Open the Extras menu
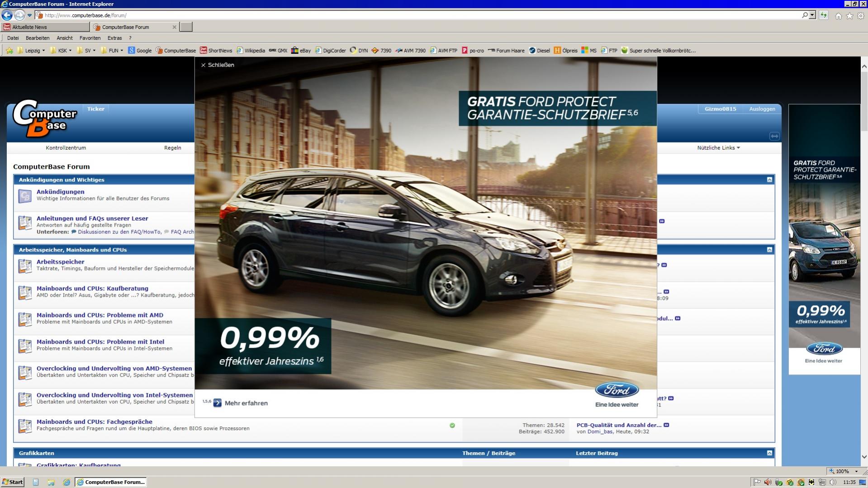The height and width of the screenshot is (488, 868). 114,38
